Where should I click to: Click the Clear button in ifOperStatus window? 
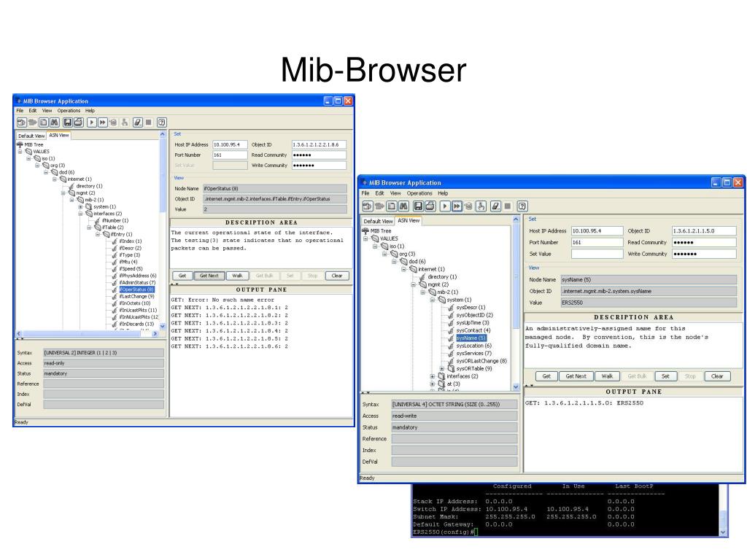[x=337, y=276]
